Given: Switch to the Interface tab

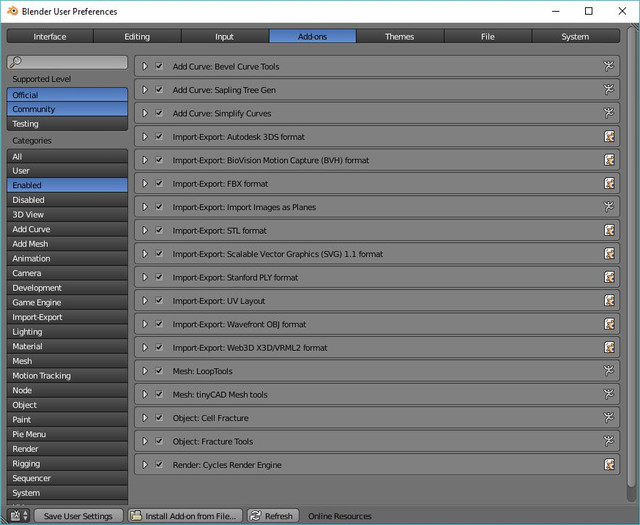Looking at the screenshot, I should [50, 36].
